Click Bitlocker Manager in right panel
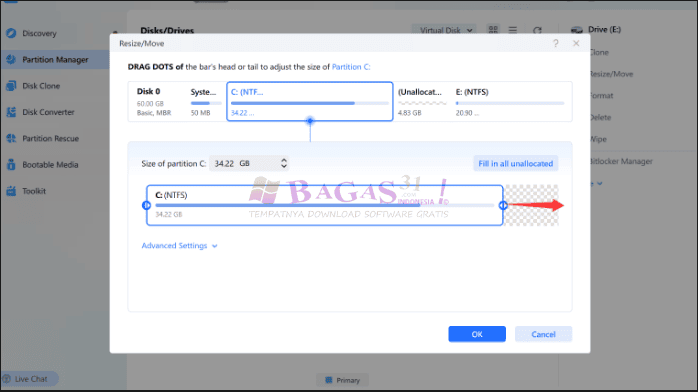 pyautogui.click(x=621, y=161)
